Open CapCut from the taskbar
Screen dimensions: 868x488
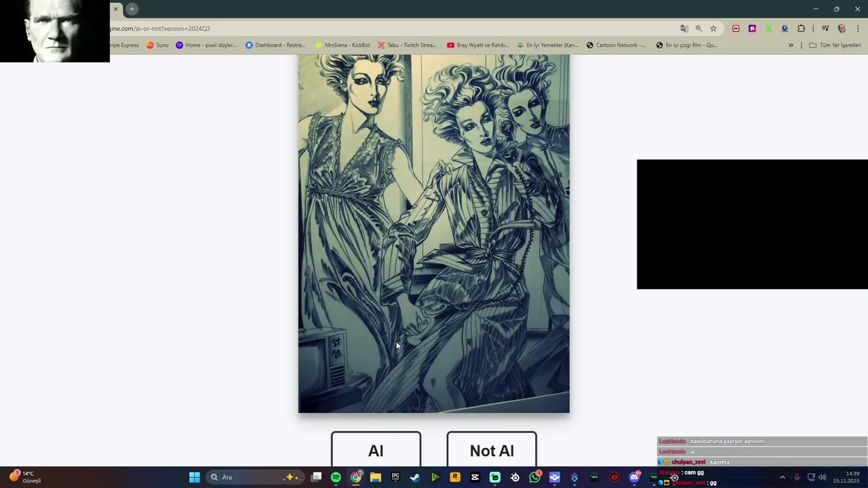tap(475, 477)
